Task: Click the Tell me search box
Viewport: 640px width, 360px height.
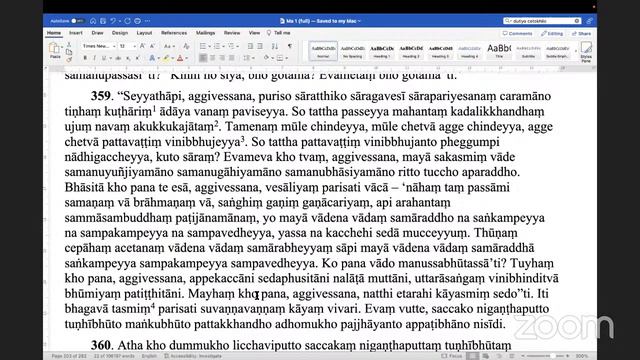Action: [x=279, y=33]
